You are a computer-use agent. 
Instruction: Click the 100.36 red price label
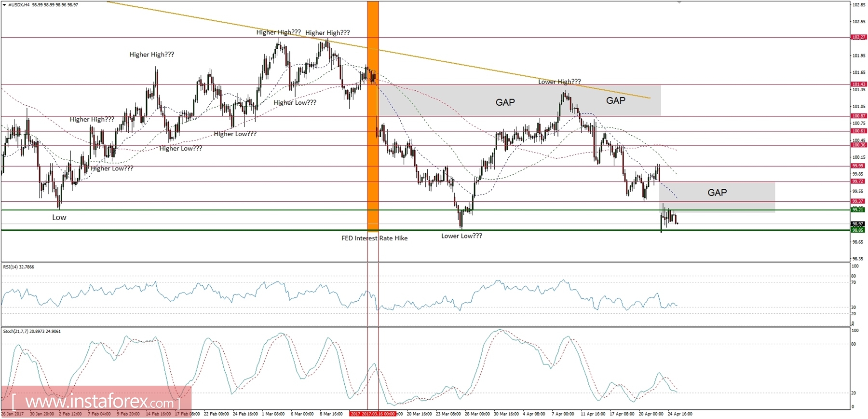point(858,145)
